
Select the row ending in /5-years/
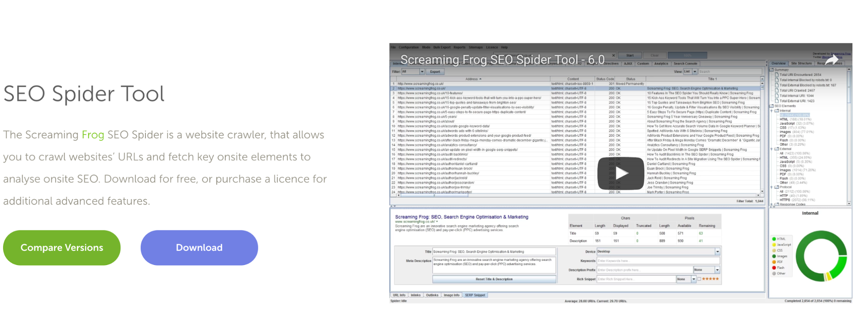pyautogui.click(x=575, y=117)
